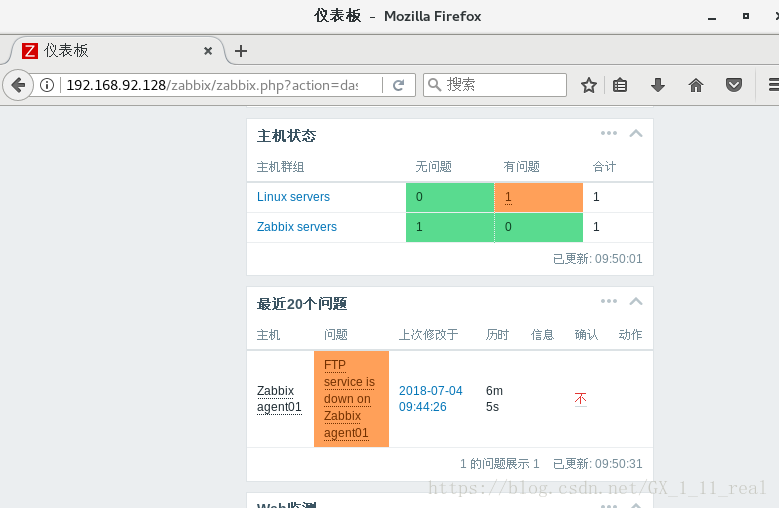Minimize the Firefox window
The width and height of the screenshot is (779, 508).
pyautogui.click(x=712, y=18)
